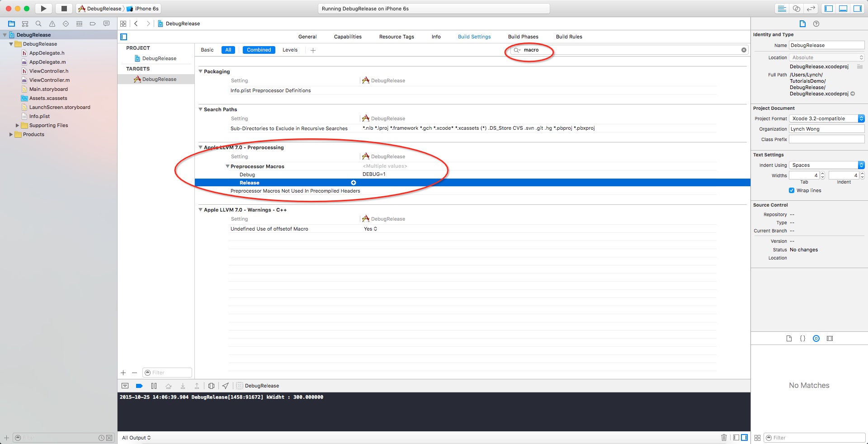Select the Standard editor icon
The height and width of the screenshot is (444, 868).
coord(782,9)
